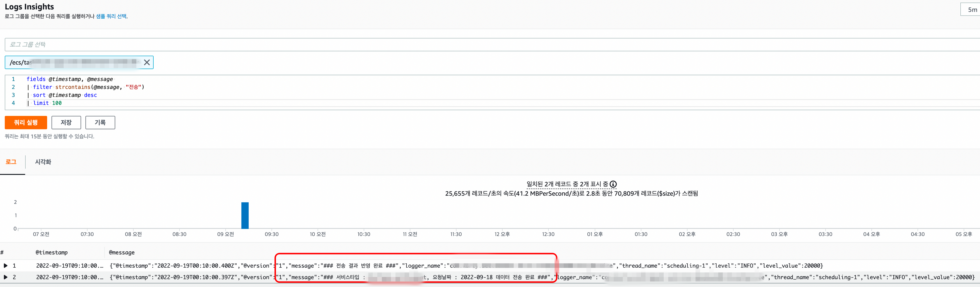Remove the selected /ecs log group tag
980x287 pixels.
point(147,62)
